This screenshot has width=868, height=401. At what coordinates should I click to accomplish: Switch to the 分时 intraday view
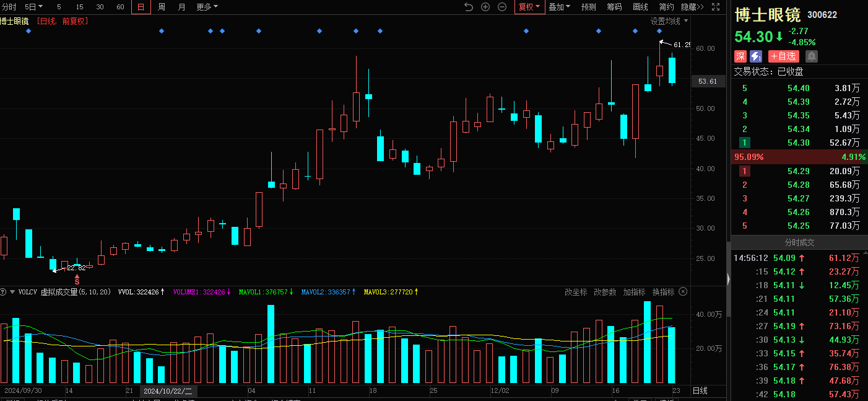pyautogui.click(x=9, y=7)
